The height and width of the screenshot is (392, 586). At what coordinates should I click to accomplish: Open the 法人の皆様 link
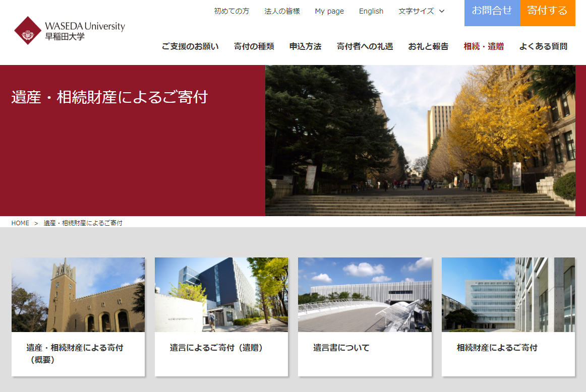282,11
